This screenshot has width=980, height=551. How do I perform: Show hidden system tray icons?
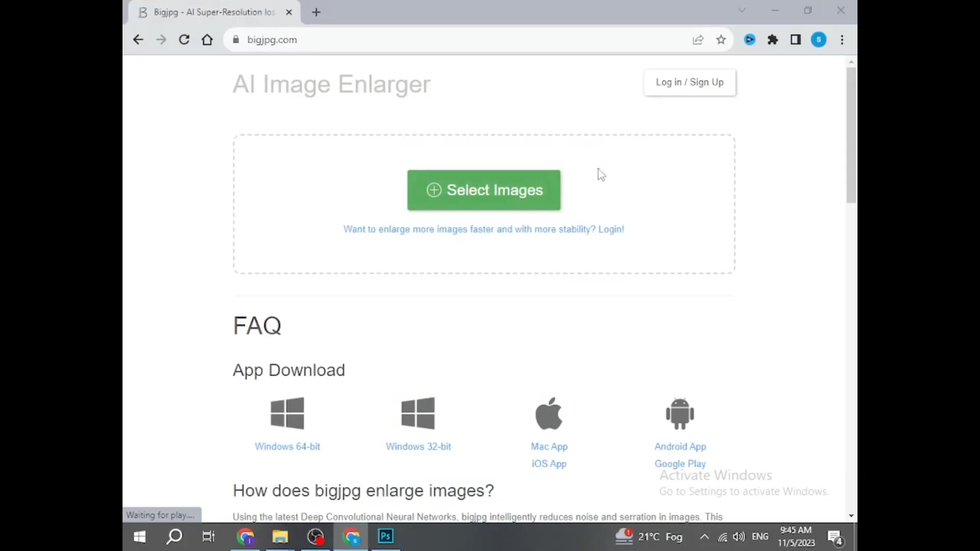pos(704,537)
